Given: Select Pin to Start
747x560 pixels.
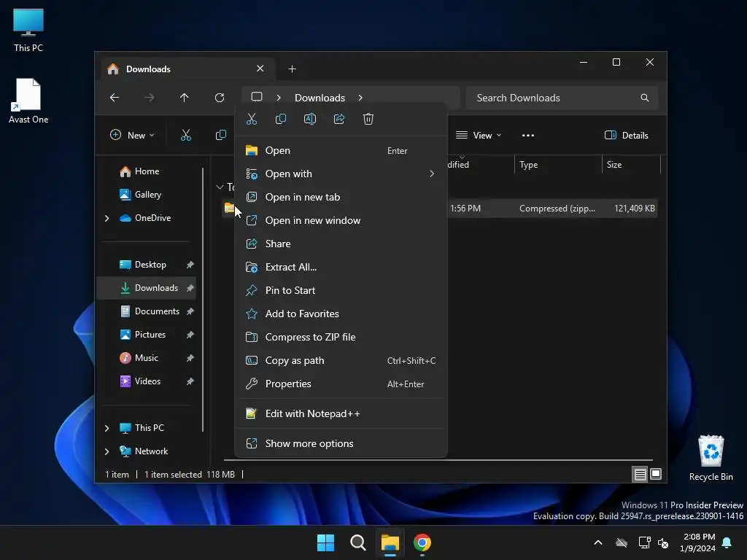Looking at the screenshot, I should click(x=341, y=290).
